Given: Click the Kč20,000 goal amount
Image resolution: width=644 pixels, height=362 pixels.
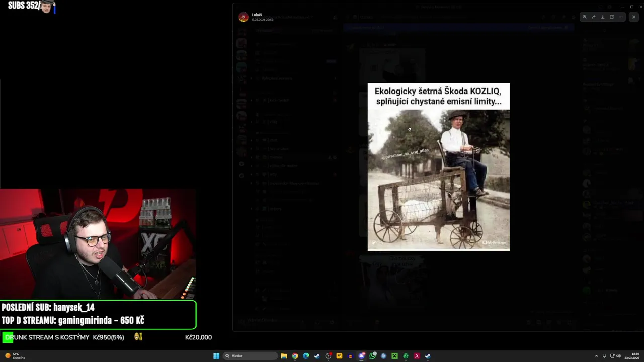Looking at the screenshot, I should click(198, 337).
